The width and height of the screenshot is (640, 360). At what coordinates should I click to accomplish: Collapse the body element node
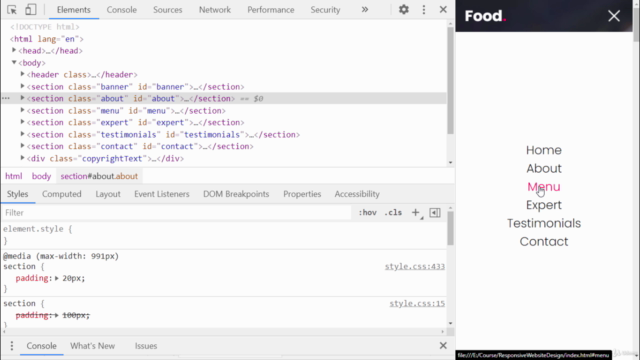point(14,62)
